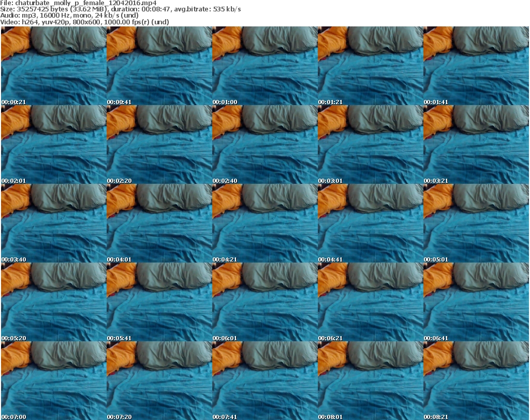530x420 pixels.
Task: Select the thumbnail stamped 00:05:41
Action: 159,302
